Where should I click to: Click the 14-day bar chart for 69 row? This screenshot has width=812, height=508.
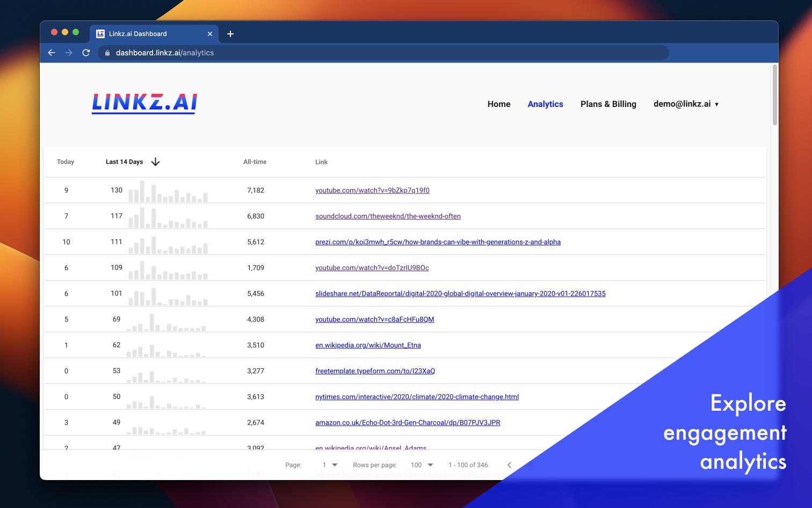pyautogui.click(x=166, y=321)
